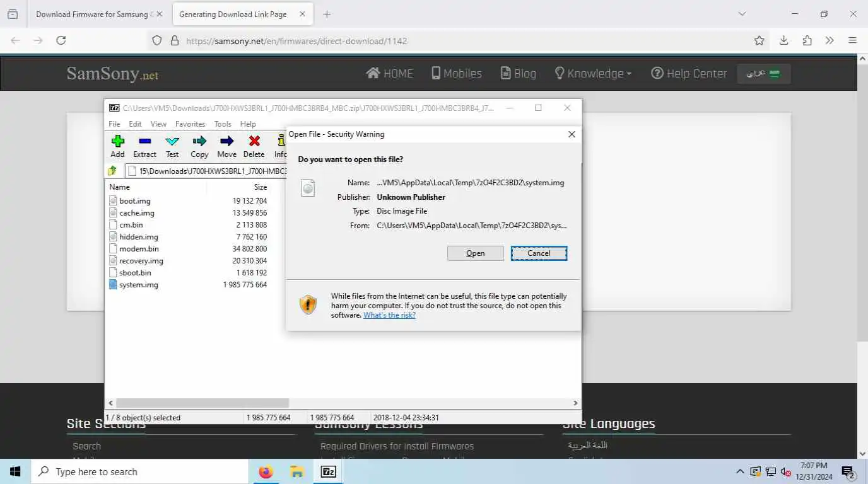
Task: Click the Search link in Site Sections
Action: pos(86,446)
